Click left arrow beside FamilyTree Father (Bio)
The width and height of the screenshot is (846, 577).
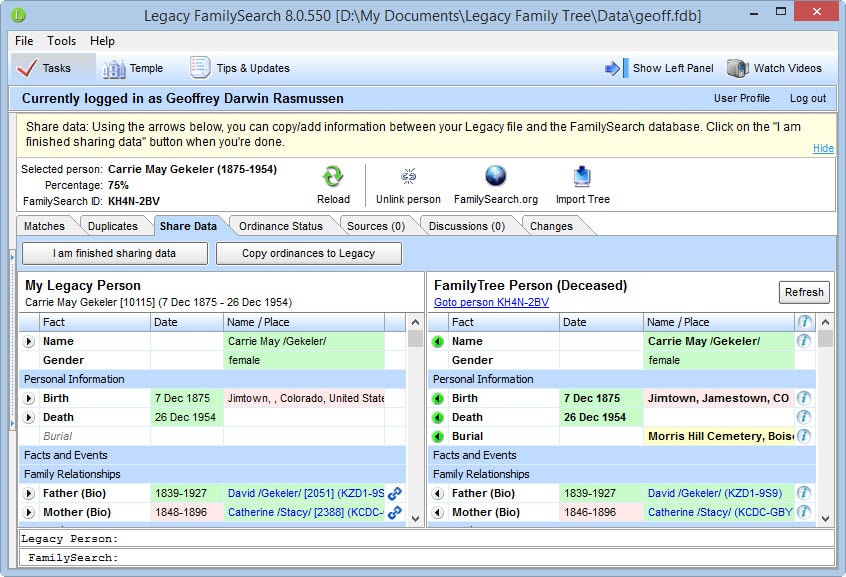438,494
